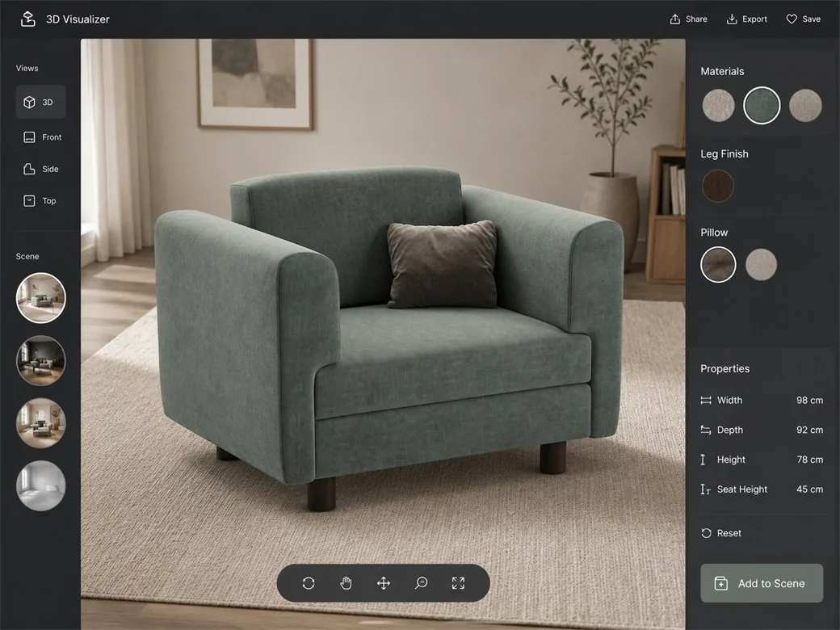This screenshot has height=630, width=840.
Task: Select the third warm living room scene
Action: click(40, 423)
